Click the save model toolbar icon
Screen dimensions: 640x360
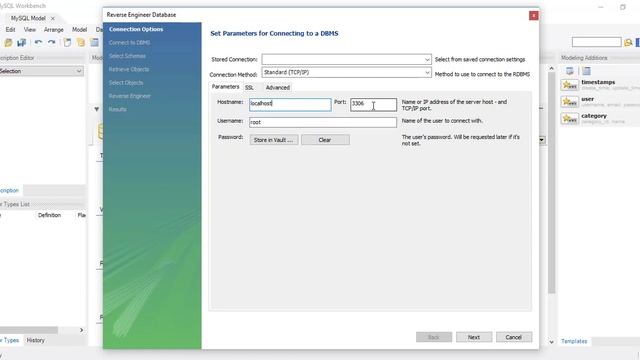(x=21, y=42)
